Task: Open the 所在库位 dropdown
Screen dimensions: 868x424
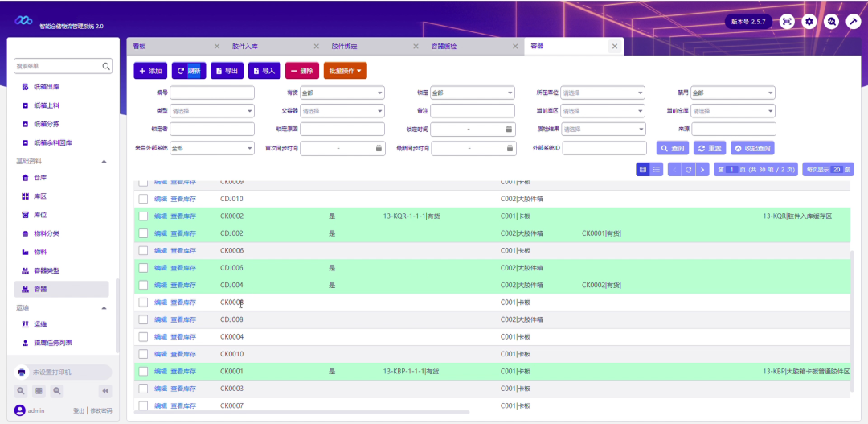Action: point(603,93)
